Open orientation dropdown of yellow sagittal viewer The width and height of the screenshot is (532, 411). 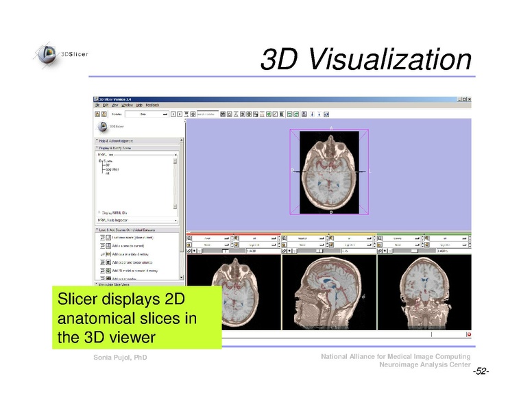coord(306,238)
